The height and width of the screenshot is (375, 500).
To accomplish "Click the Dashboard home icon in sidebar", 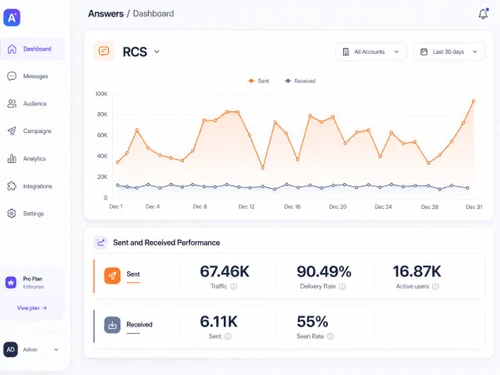I will (x=12, y=49).
